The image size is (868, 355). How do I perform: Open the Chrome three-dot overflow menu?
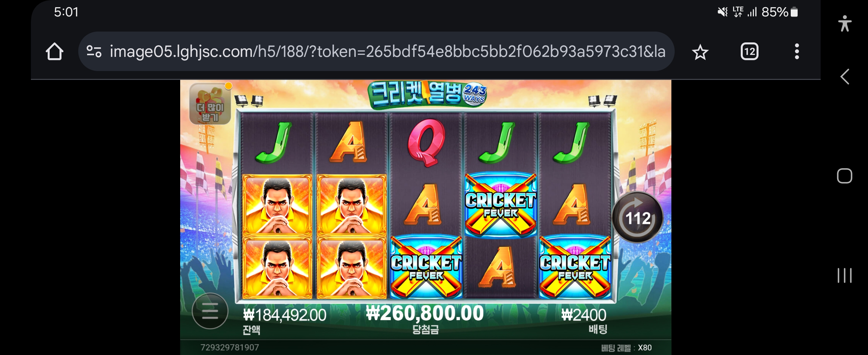click(797, 52)
